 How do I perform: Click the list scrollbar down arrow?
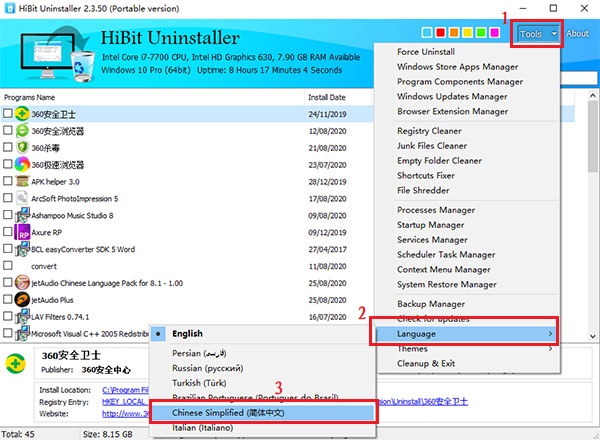pos(593,337)
